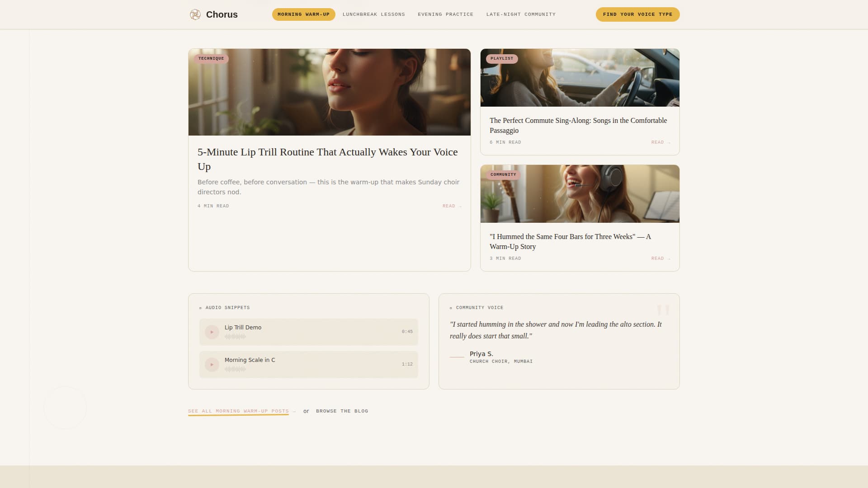This screenshot has width=868, height=488.
Task: Read the lip trill routine article
Action: 452,206
